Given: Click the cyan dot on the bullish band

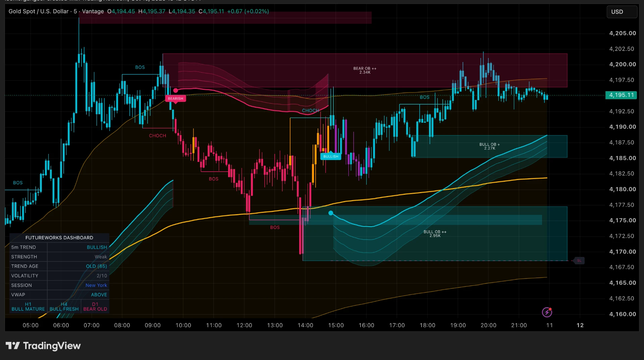Looking at the screenshot, I should (x=331, y=213).
